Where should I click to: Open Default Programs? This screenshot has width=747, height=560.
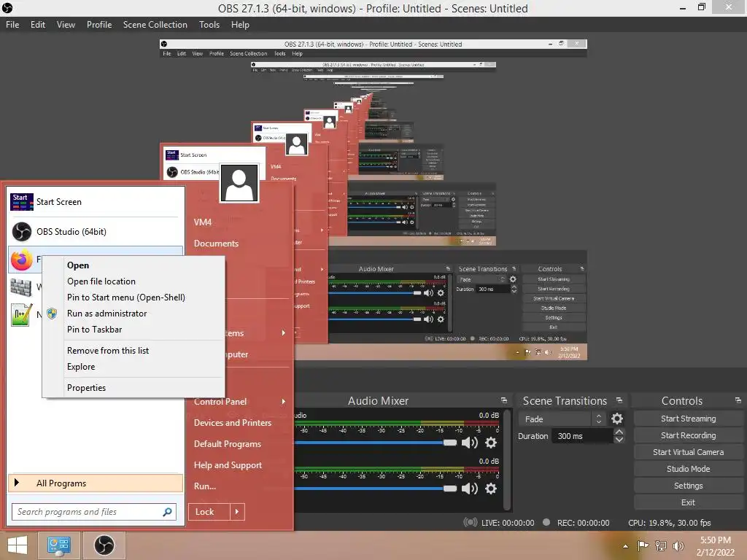(x=228, y=444)
